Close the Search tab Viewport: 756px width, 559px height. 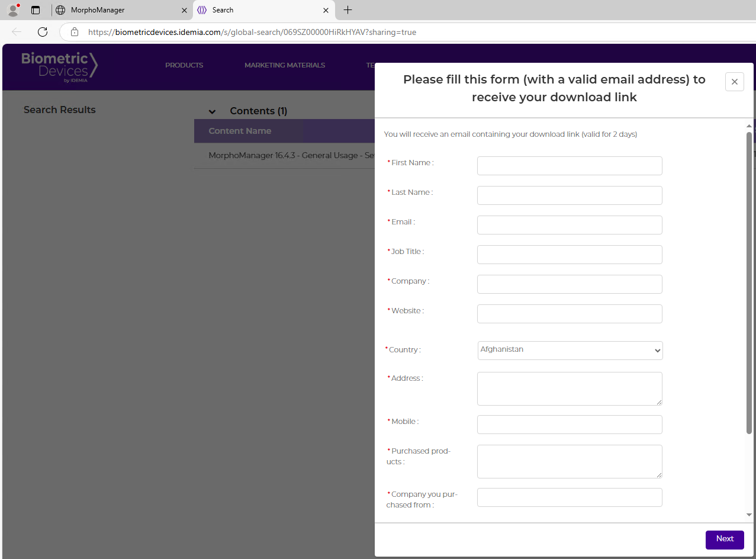point(325,10)
